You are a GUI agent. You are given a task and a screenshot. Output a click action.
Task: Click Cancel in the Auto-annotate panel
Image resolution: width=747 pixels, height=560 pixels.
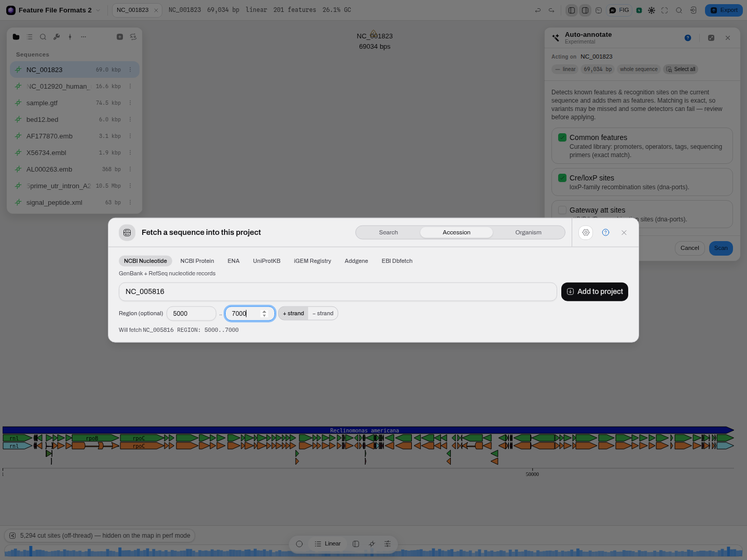point(690,248)
